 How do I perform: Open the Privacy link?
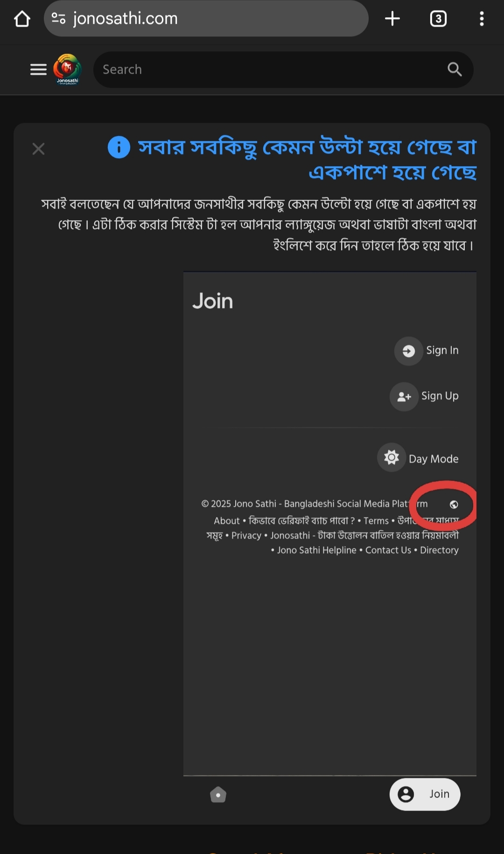[x=246, y=536]
